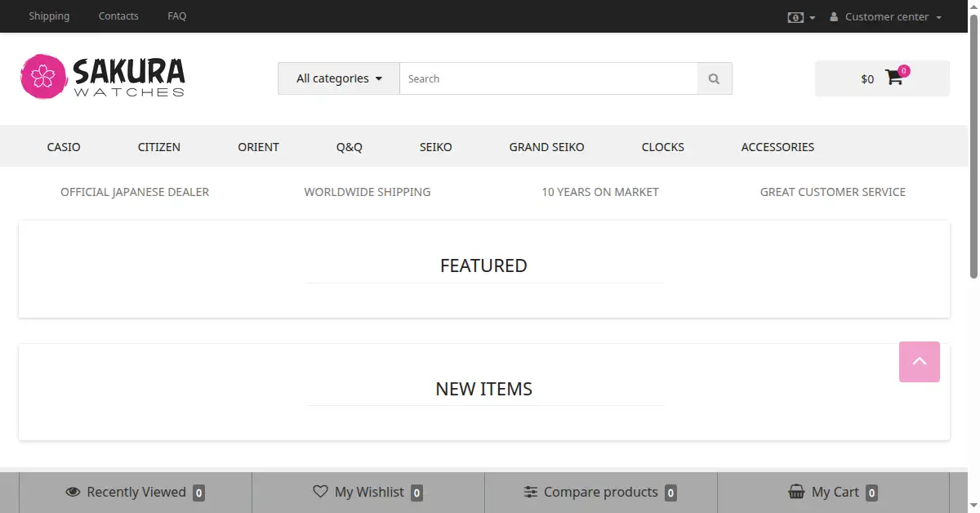Open the ORIENT menu item

259,147
